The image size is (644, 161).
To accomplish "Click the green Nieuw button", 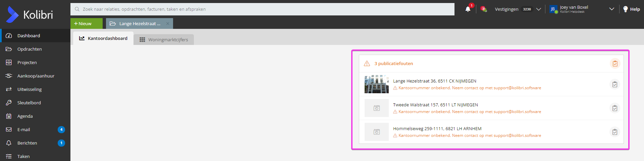I will coord(87,23).
